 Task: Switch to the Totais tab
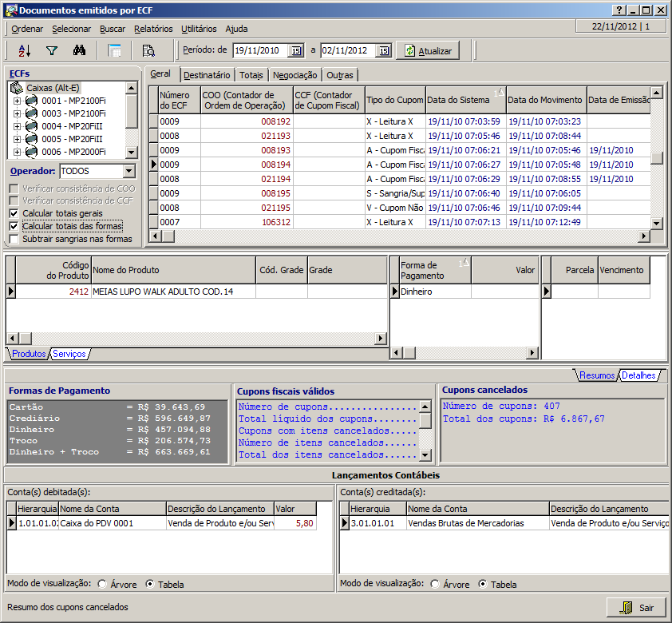coord(251,75)
